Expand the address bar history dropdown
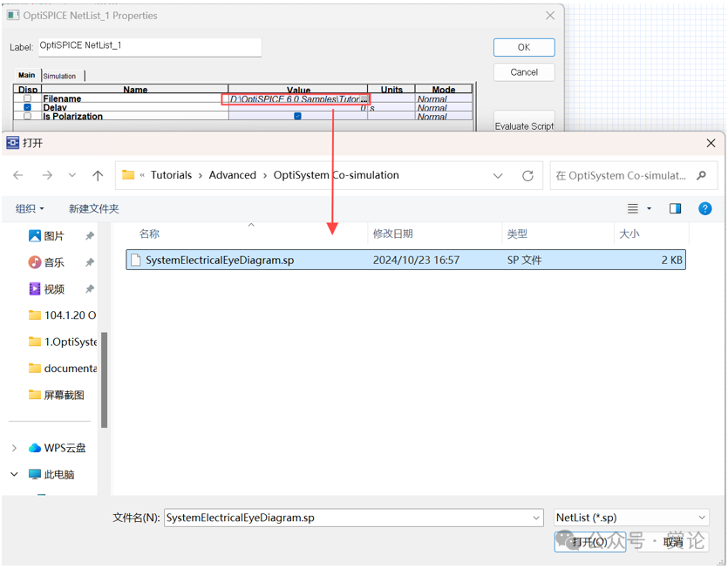The image size is (728, 569). 498,176
